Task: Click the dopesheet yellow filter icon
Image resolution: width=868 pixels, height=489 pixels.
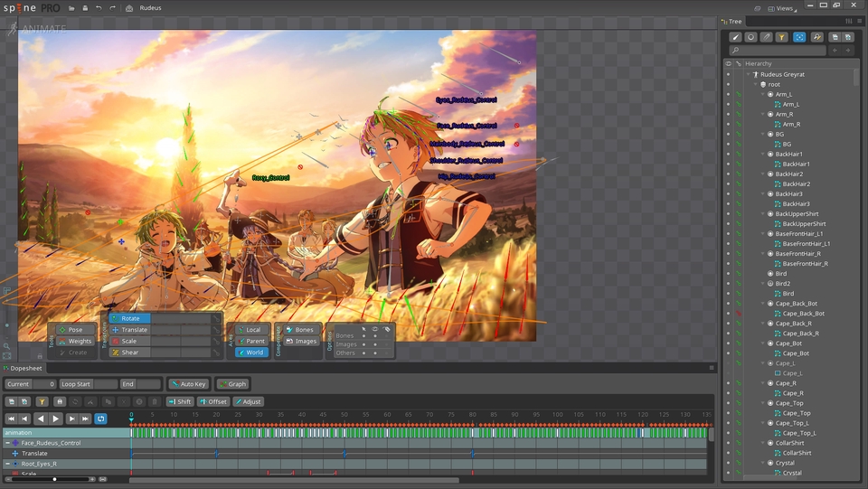Action: pos(42,401)
